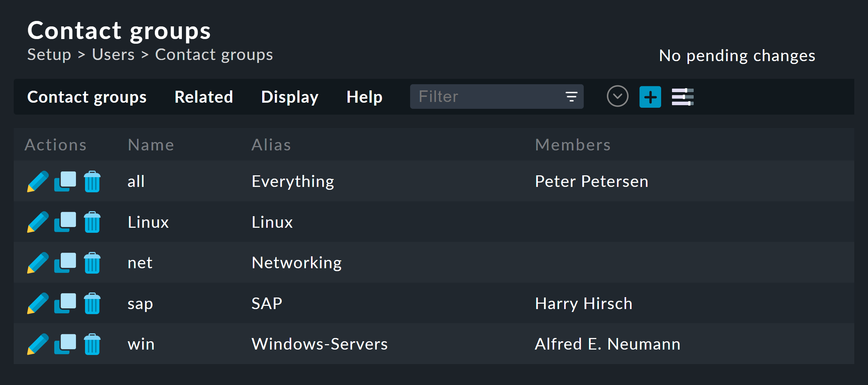Clone the Linux contact group
This screenshot has height=385, width=868.
click(x=65, y=222)
